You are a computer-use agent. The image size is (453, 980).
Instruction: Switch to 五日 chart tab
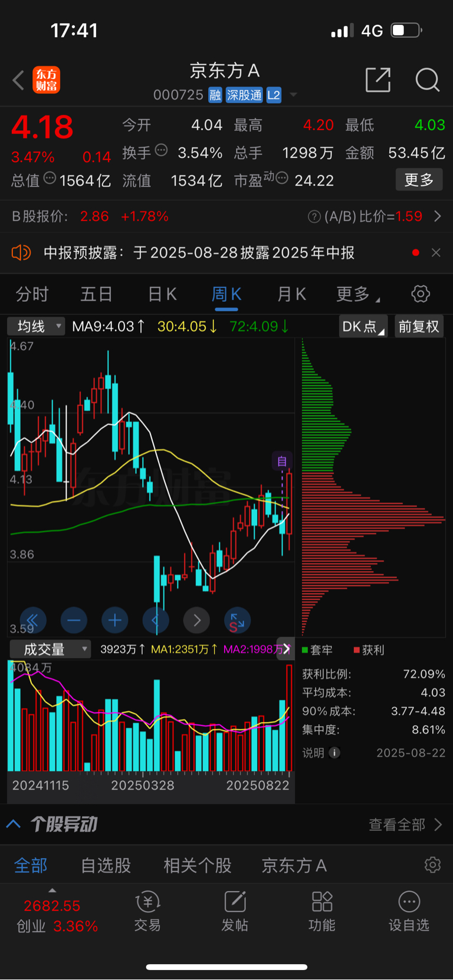click(x=96, y=294)
